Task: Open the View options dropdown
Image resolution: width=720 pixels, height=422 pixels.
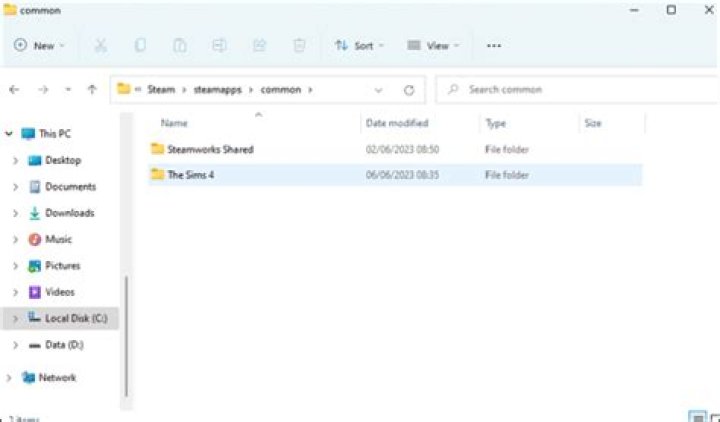Action: point(433,45)
